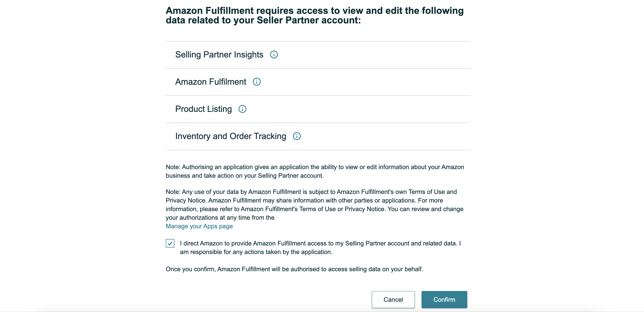Expand Inventory and Order Tracking row

[231, 136]
